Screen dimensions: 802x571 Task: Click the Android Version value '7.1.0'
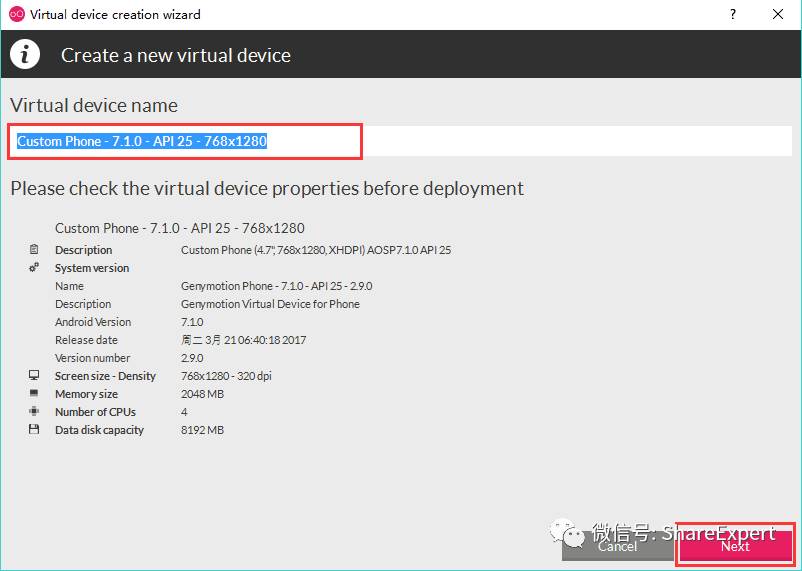point(192,322)
